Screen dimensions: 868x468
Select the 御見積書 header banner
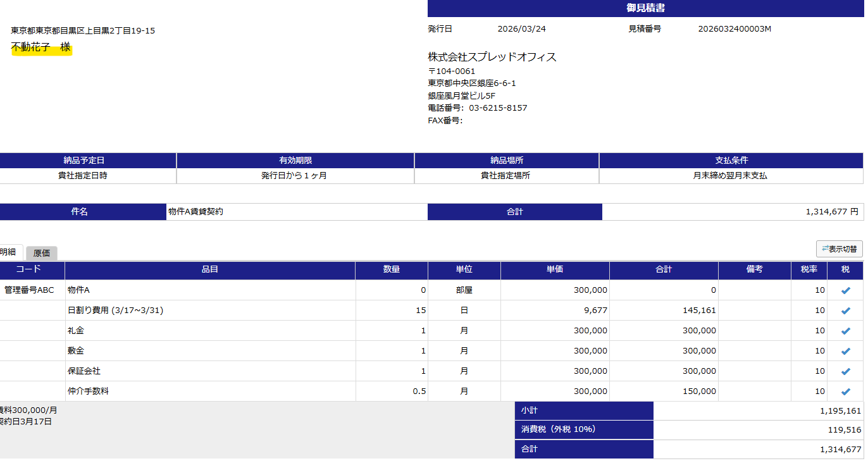pyautogui.click(x=645, y=8)
